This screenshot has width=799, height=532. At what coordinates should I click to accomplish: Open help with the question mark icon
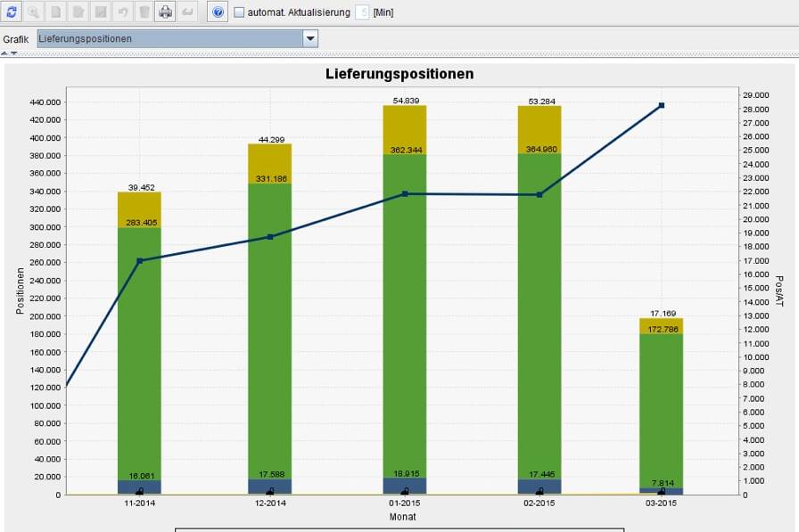pos(218,12)
